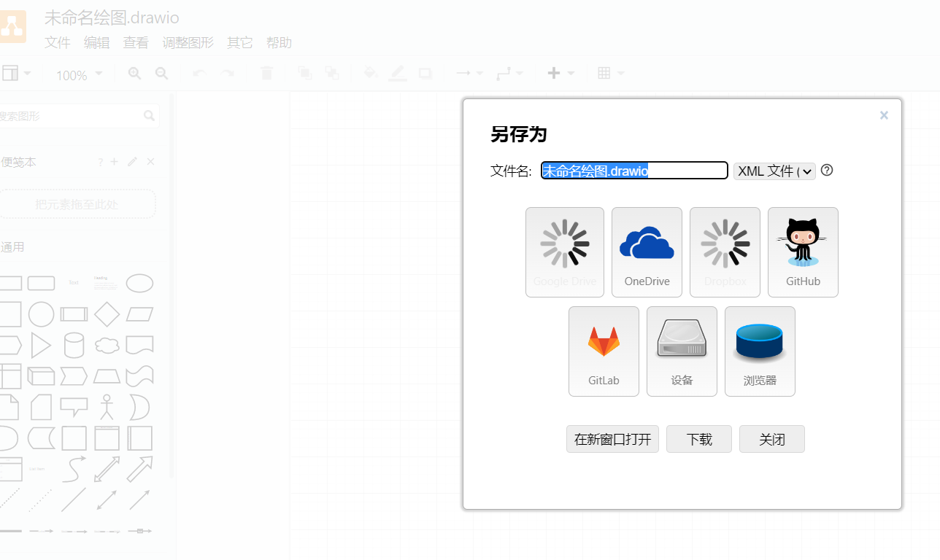Open the 编辑 menu
The image size is (940, 560).
(x=97, y=42)
